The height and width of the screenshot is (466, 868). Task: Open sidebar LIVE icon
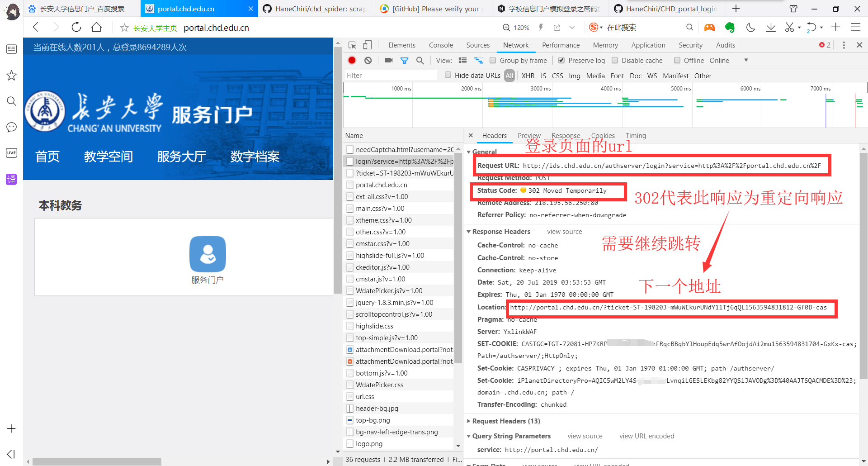coord(11,153)
